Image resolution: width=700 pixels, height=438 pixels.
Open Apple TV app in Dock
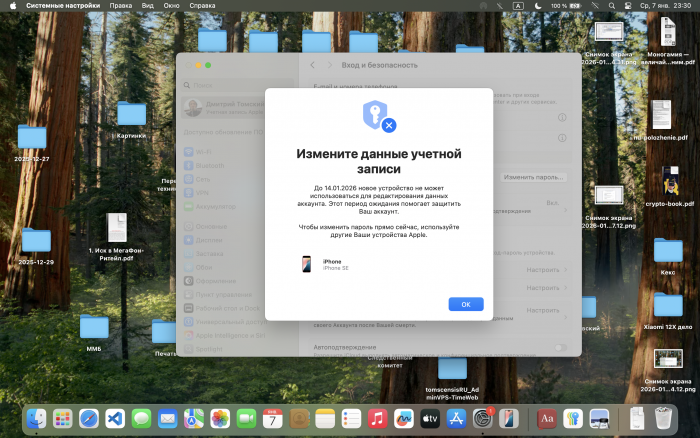(430, 417)
